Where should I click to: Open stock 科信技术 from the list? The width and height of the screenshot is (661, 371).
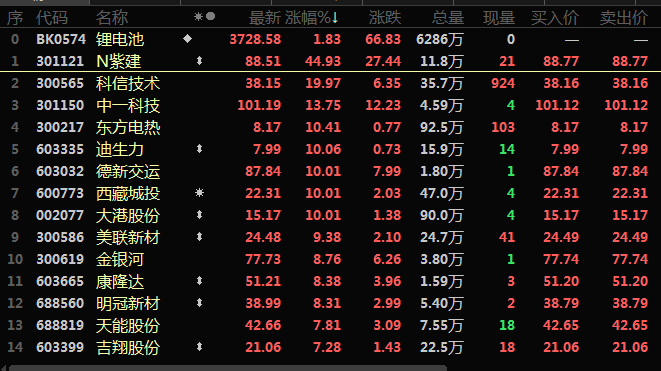(128, 83)
